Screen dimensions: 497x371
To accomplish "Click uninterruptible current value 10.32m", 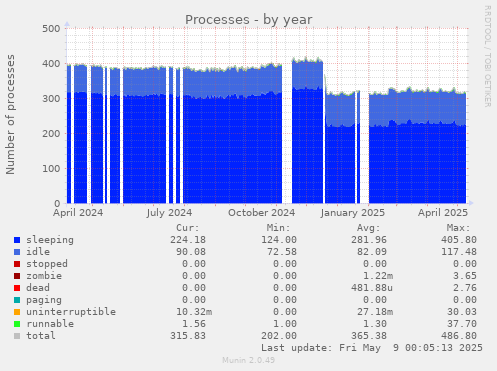I will (x=194, y=312).
